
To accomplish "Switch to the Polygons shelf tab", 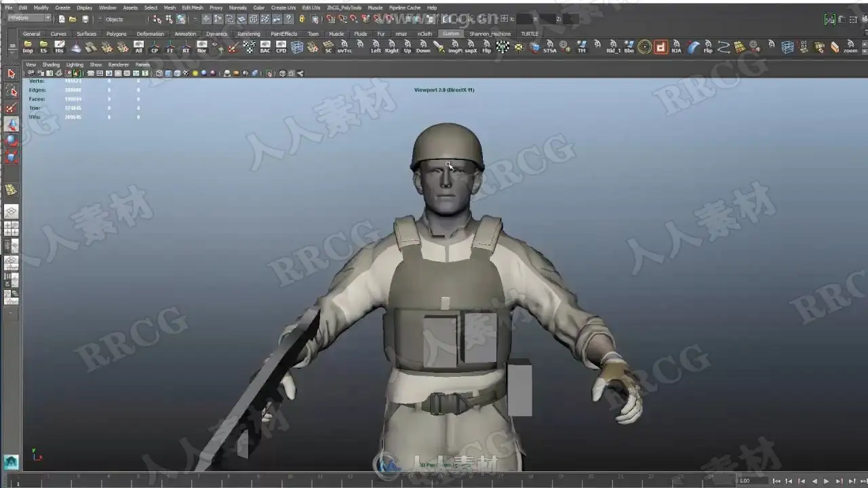I will [x=116, y=33].
